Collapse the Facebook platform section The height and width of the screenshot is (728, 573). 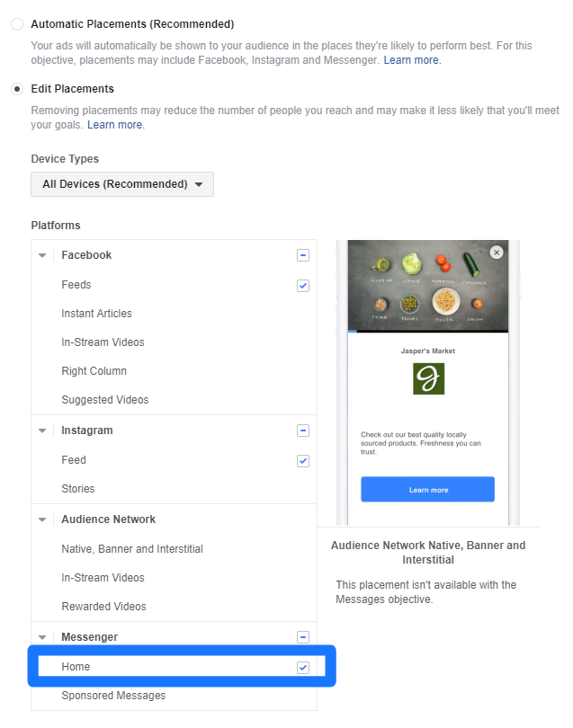point(42,255)
